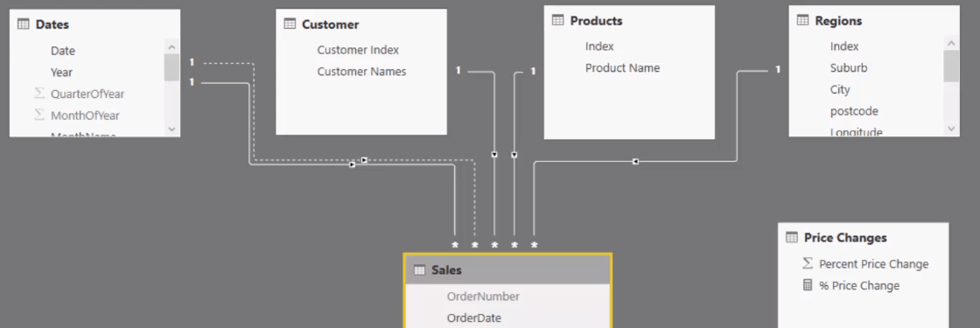Viewport: 980px width, 328px height.
Task: Click the Regions table scroll down arrow
Action: [951, 129]
